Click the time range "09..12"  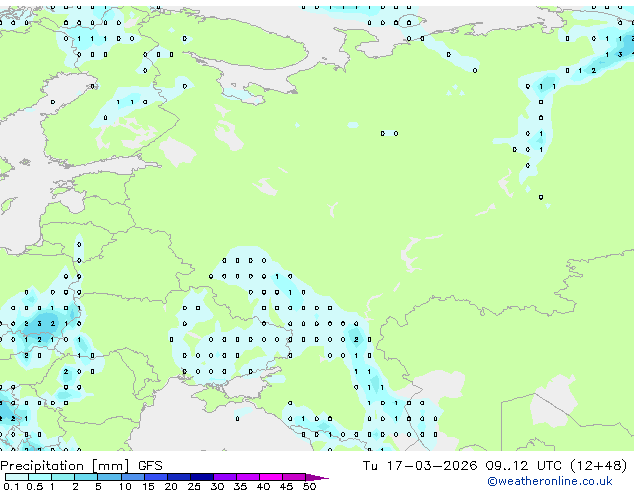point(507,466)
